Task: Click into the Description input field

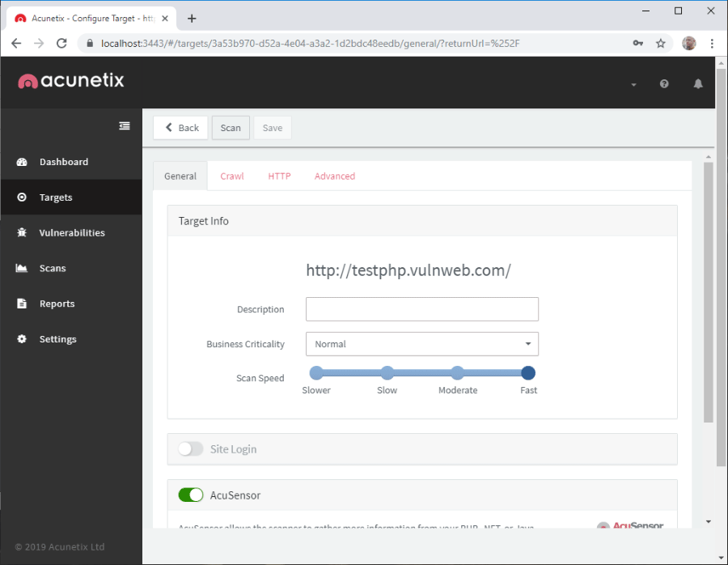Action: 422,309
